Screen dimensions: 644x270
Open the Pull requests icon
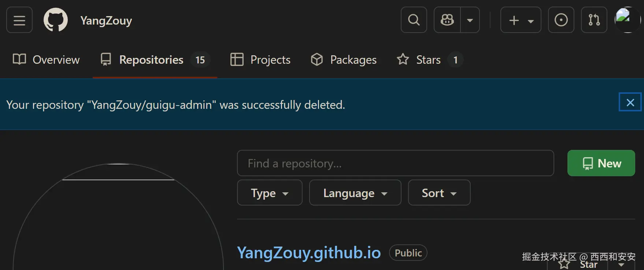click(x=594, y=20)
